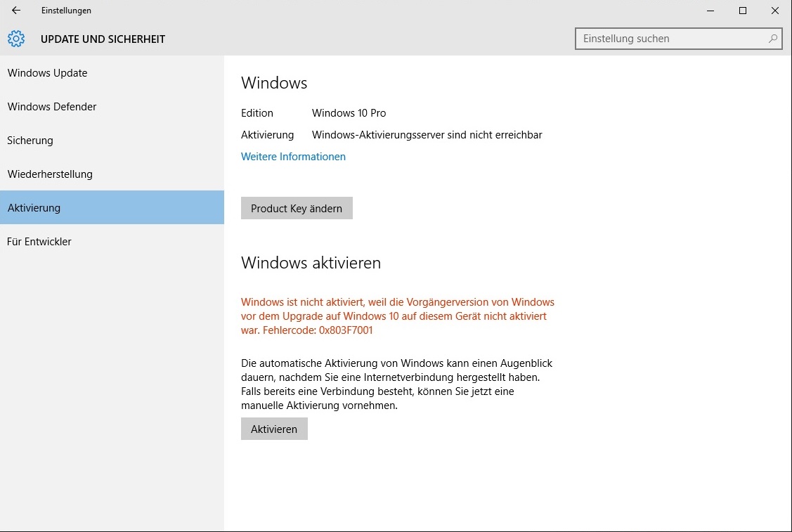Click the Aktivierungsserver nicht erreichbar status text
792x532 pixels.
click(427, 135)
